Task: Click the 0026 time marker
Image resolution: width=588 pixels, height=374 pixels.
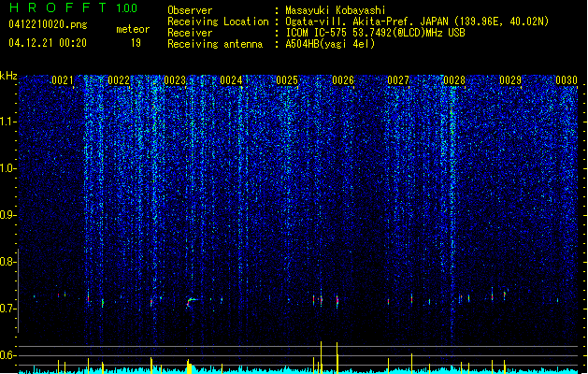Action: point(343,80)
